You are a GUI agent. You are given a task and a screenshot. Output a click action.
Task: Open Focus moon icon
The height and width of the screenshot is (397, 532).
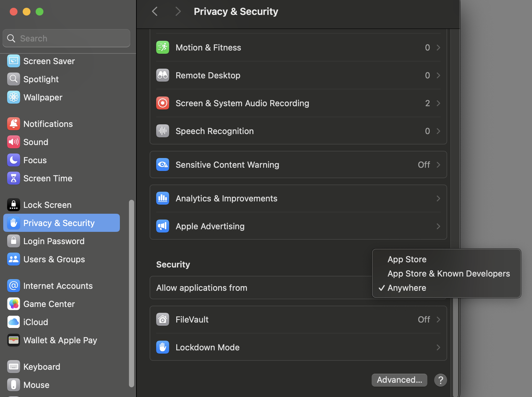tap(14, 160)
